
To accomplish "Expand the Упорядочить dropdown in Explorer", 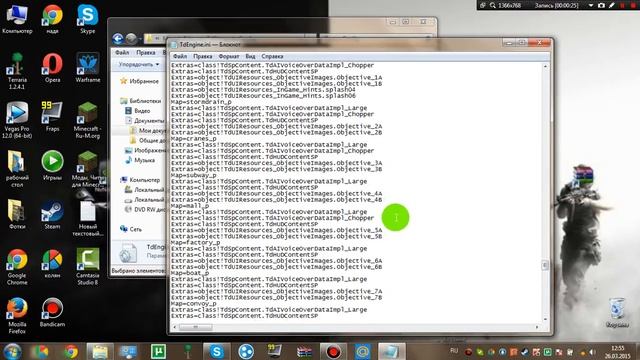I will (x=139, y=64).
